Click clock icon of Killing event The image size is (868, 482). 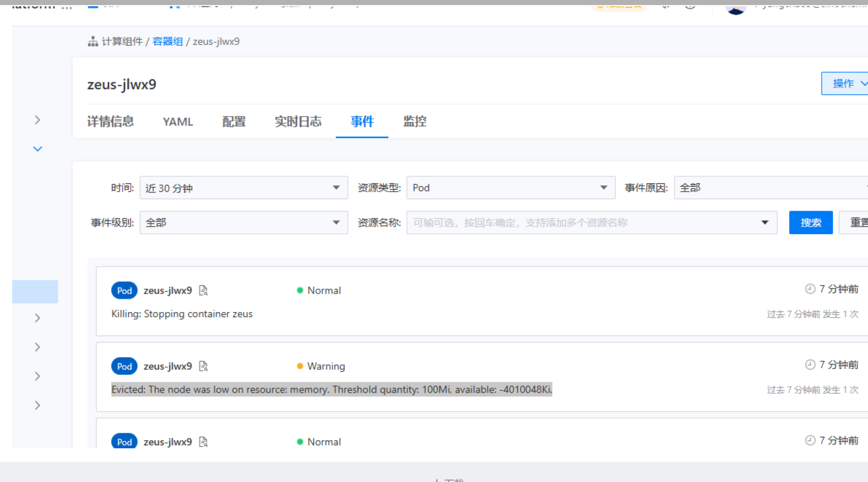(810, 289)
